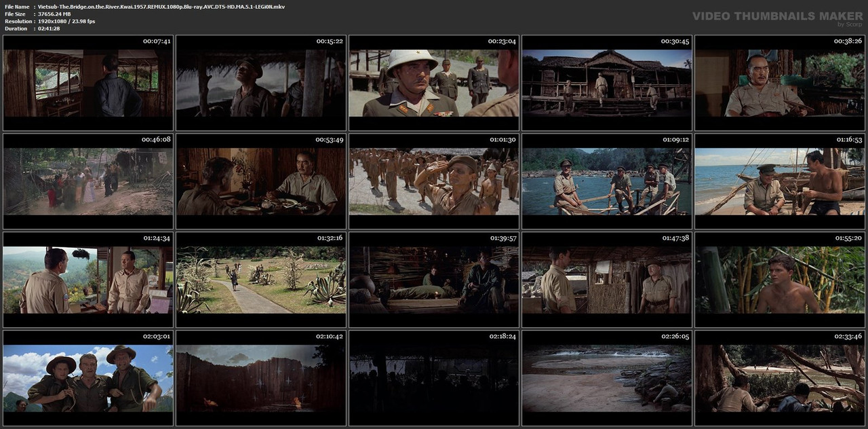Open the thumbnail stamped 00:38:26
This screenshot has height=429, width=868.
coord(780,83)
